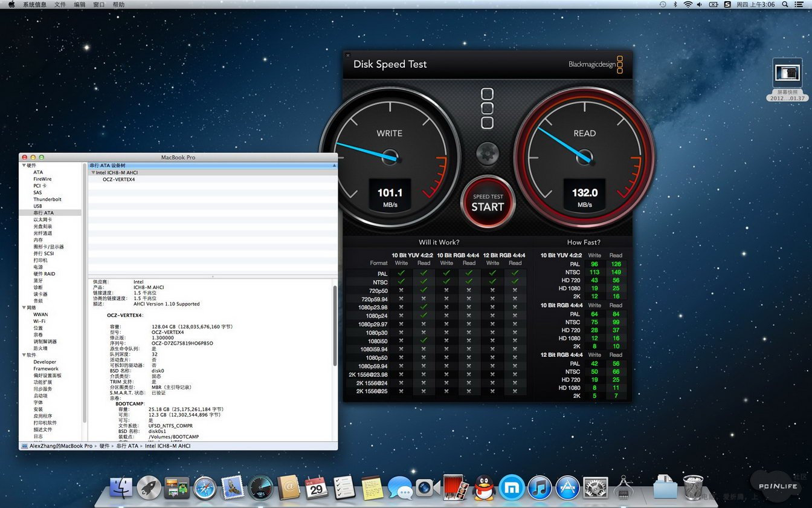Open Calendar showing 29 in Dock
Viewport: 812px width, 508px height.
[316, 487]
